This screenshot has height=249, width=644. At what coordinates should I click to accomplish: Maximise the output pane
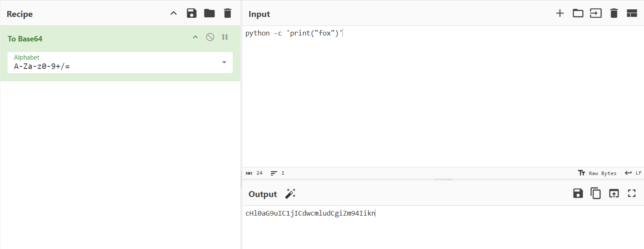[x=632, y=194]
